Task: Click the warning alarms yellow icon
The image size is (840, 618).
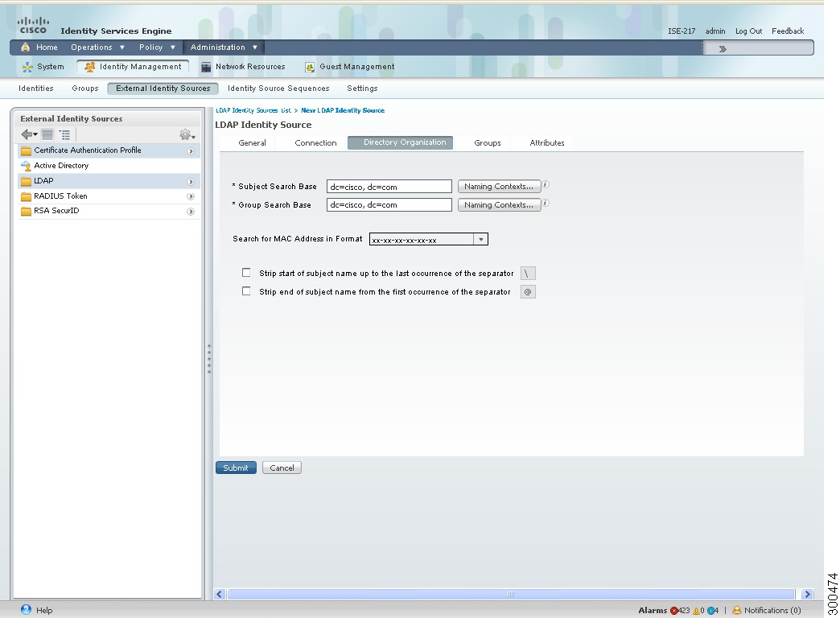Action: pos(697,611)
